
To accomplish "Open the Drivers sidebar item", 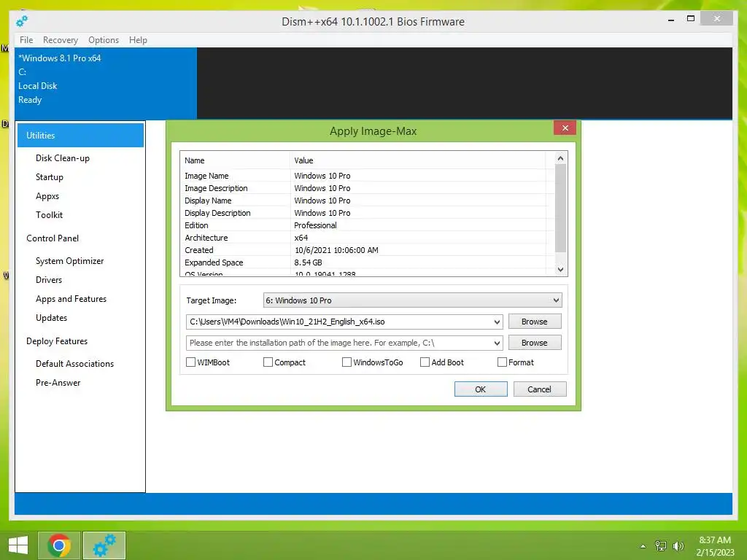I will (49, 280).
